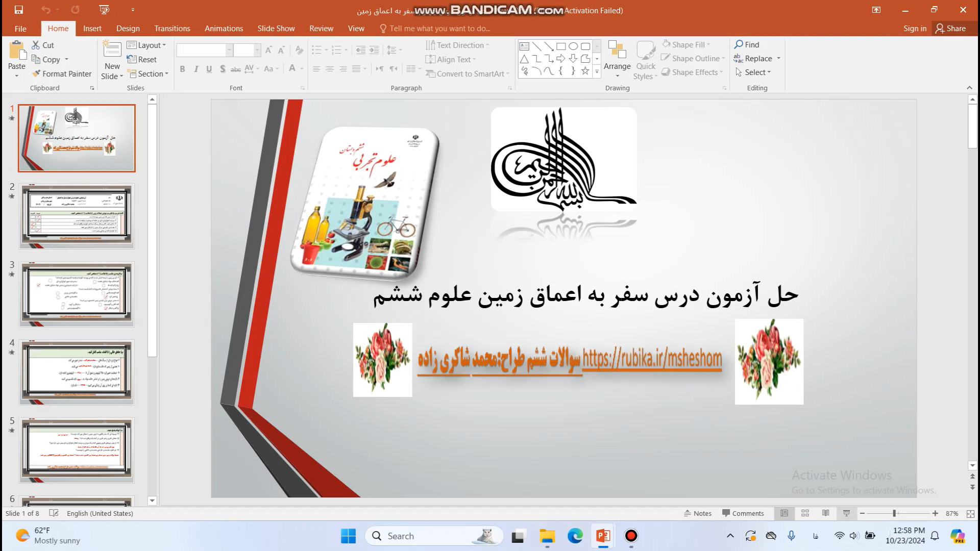980x551 pixels.
Task: Toggle Bold formatting
Action: [182, 69]
